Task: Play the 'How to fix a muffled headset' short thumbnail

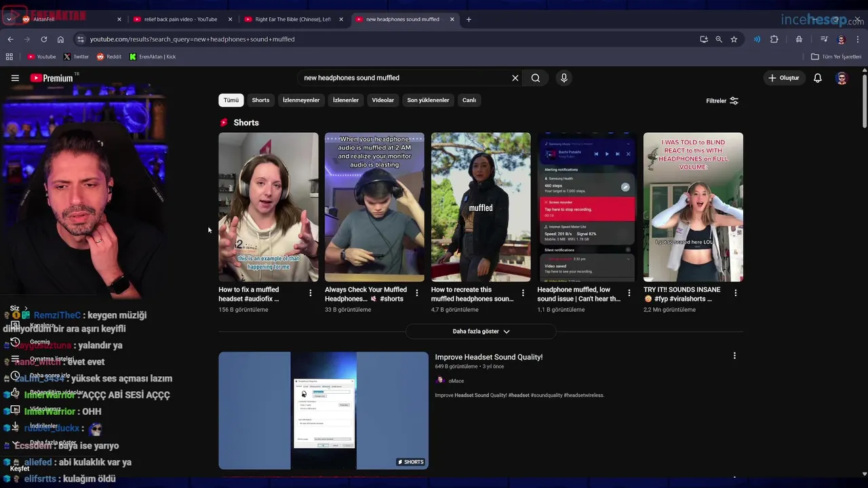Action: click(269, 207)
